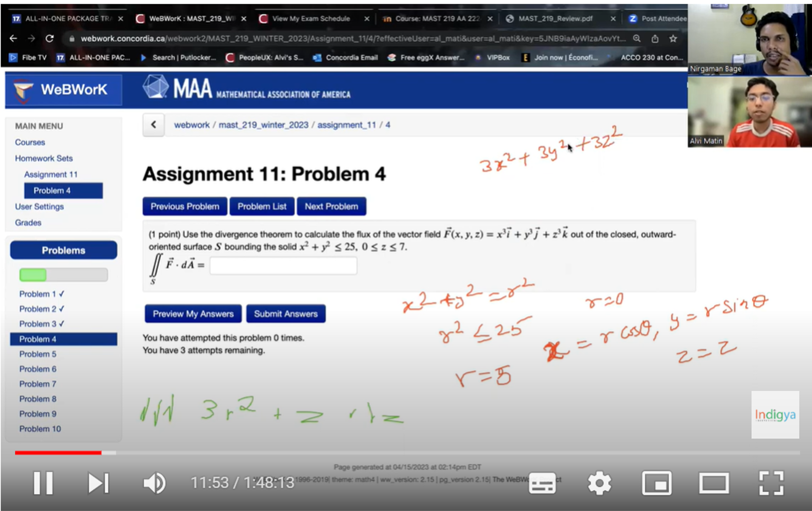This screenshot has height=511, width=812.
Task: Open Free eggX Answer bookmark
Action: pyautogui.click(x=426, y=58)
